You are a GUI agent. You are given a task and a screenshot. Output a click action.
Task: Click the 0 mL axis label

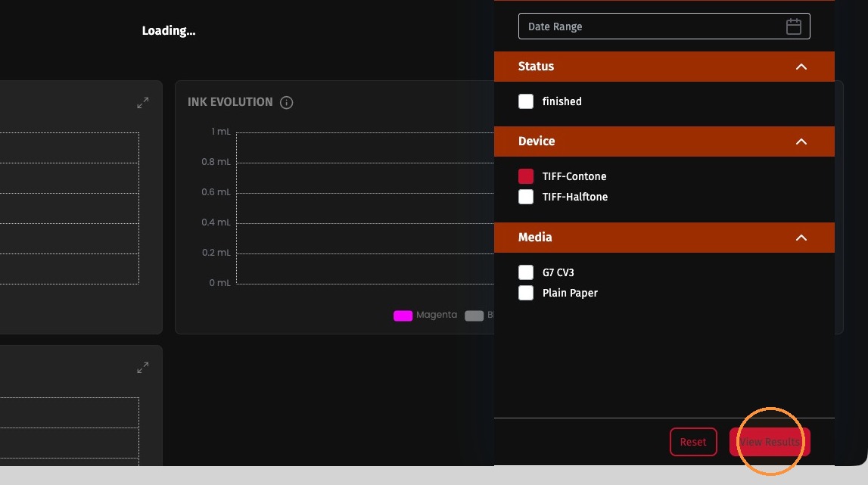(x=219, y=283)
